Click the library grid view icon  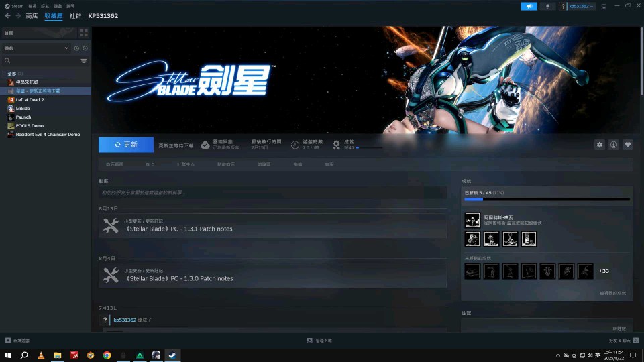pos(84,32)
